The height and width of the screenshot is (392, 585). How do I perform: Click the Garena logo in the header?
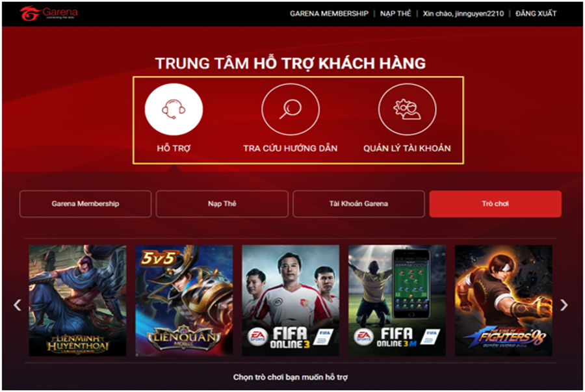(49, 14)
